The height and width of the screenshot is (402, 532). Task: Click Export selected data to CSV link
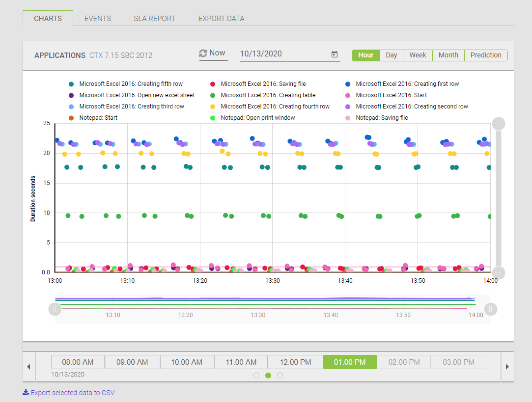pos(72,393)
